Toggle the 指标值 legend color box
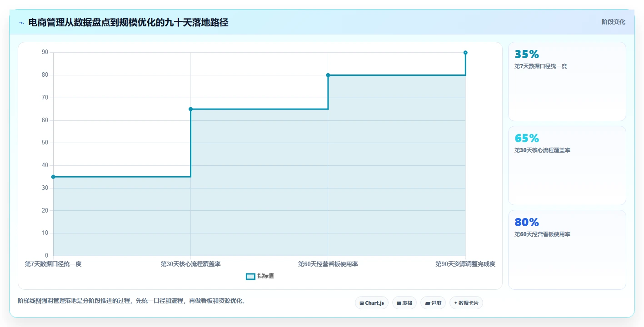 [x=250, y=276]
